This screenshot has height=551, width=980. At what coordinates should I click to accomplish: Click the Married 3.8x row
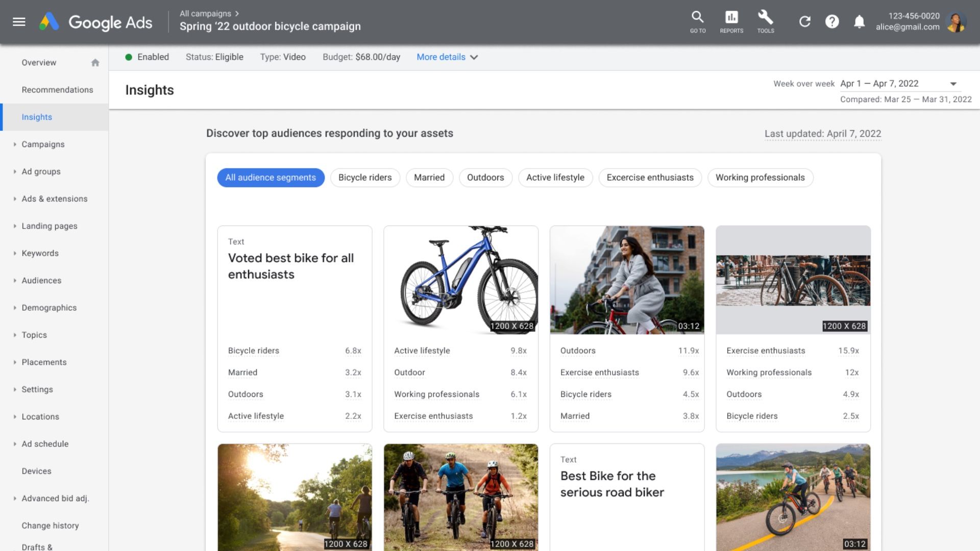629,416
